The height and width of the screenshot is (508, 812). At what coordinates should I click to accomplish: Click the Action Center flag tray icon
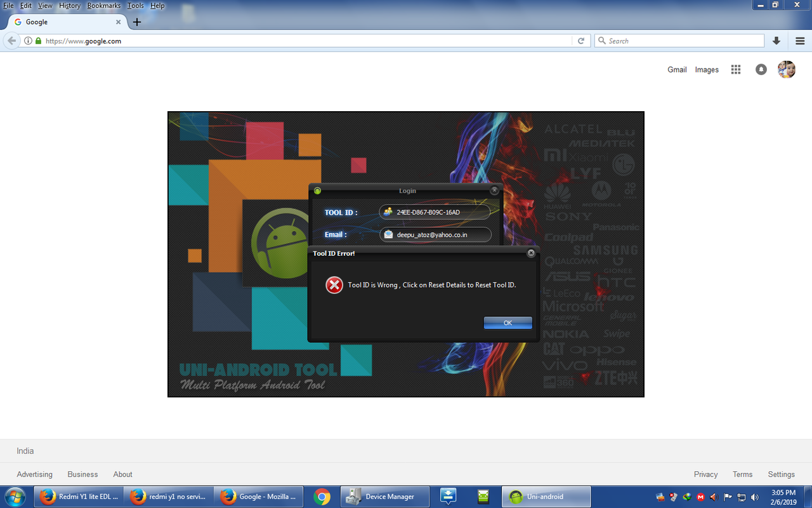point(728,497)
